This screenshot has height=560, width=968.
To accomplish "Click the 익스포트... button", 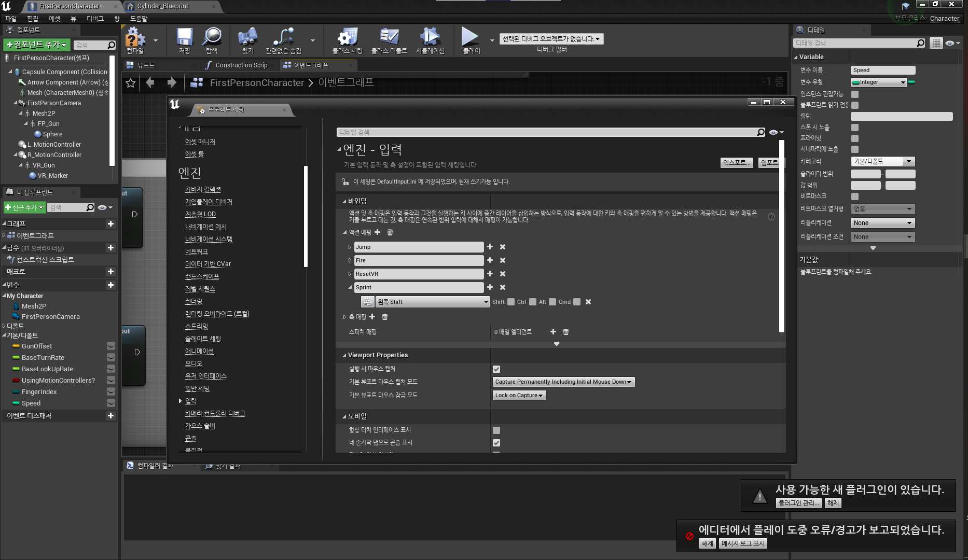I will (x=737, y=163).
